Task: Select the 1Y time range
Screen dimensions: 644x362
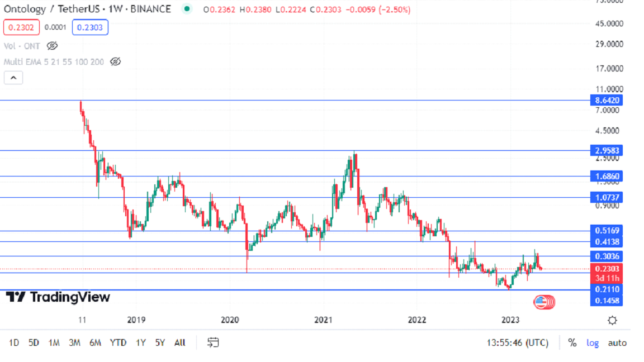Action: point(141,342)
